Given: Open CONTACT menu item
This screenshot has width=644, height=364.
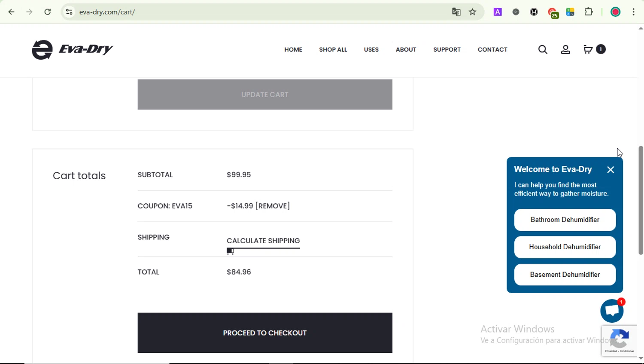Looking at the screenshot, I should tap(492, 49).
